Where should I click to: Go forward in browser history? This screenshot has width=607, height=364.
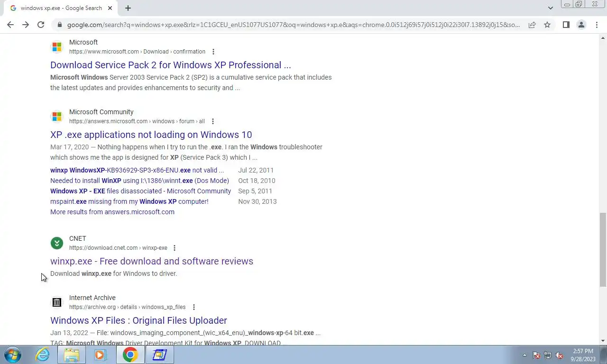(x=26, y=25)
